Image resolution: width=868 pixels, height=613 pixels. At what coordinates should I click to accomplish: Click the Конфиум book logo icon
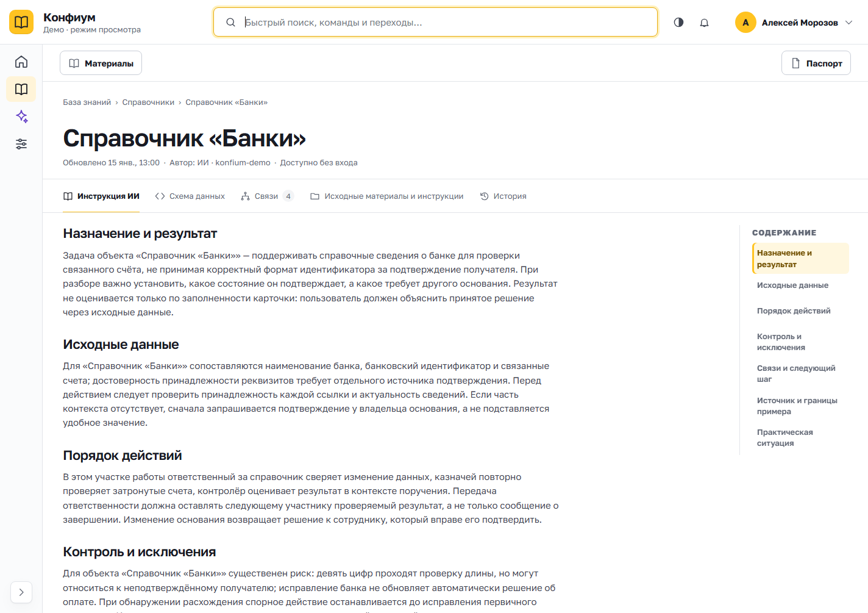(21, 22)
